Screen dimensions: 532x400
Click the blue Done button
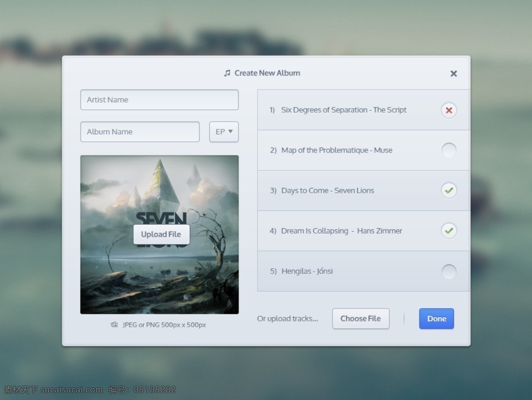click(437, 318)
